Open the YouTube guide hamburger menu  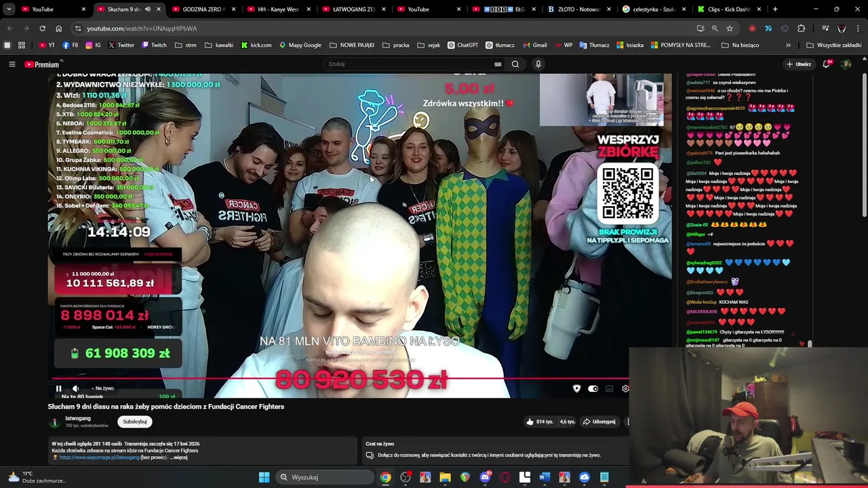coord(12,64)
